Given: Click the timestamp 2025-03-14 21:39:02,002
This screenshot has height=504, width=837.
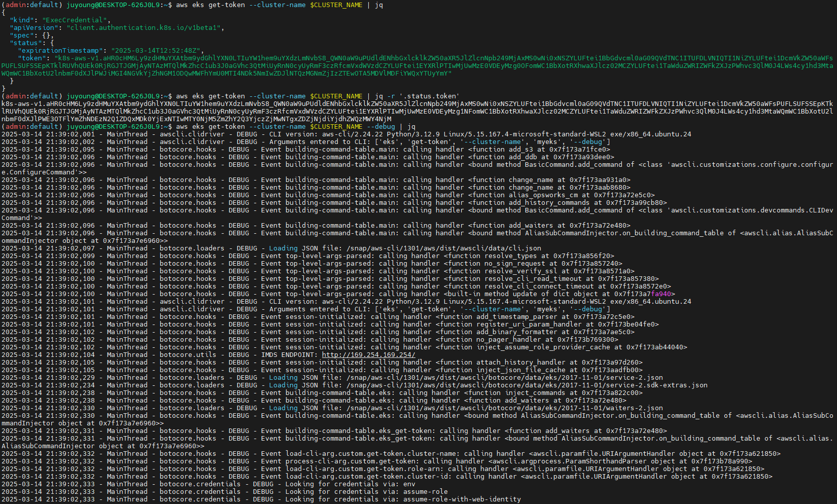Looking at the screenshot, I should coord(48,142).
